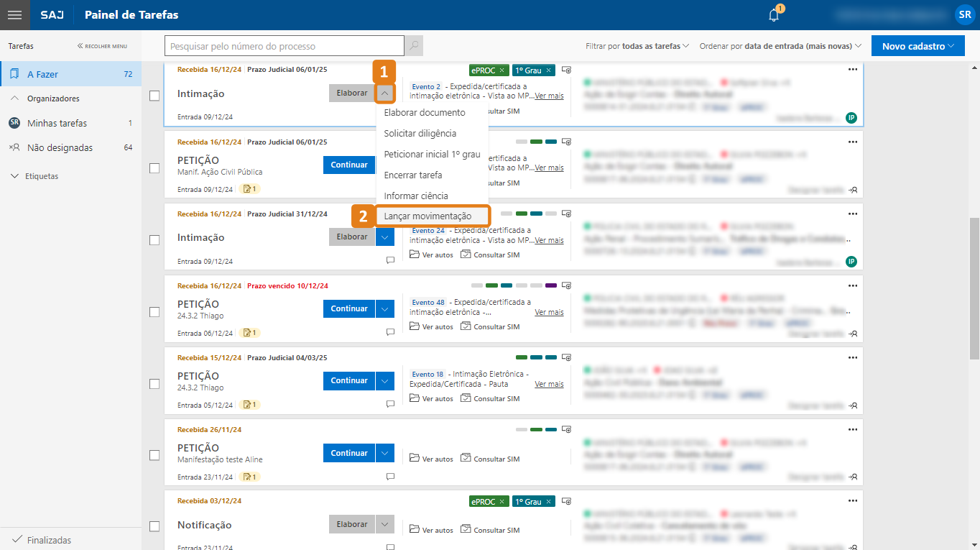Click the Novo cadastro button
Viewport: 980px width, 550px height.
tap(917, 46)
